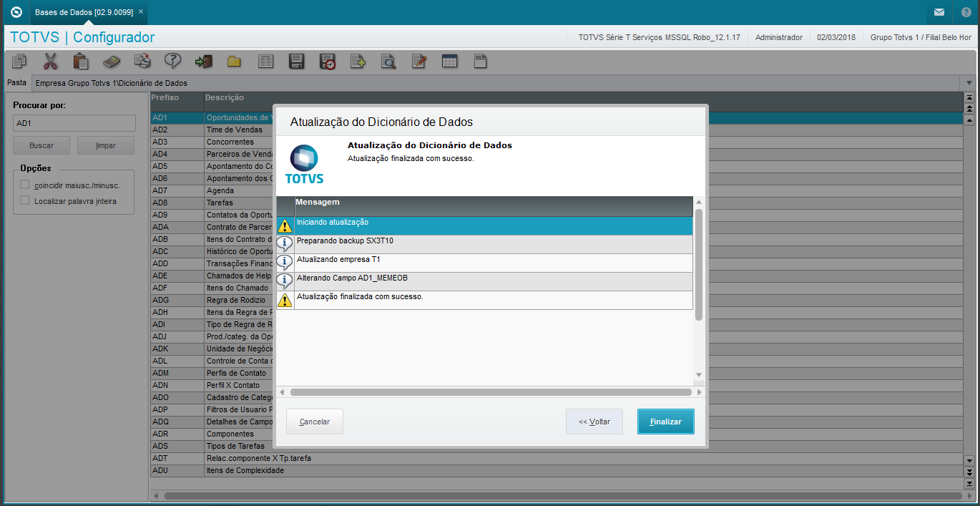Image resolution: width=980 pixels, height=506 pixels.
Task: Close the Bases de Dados tab
Action: [x=141, y=12]
